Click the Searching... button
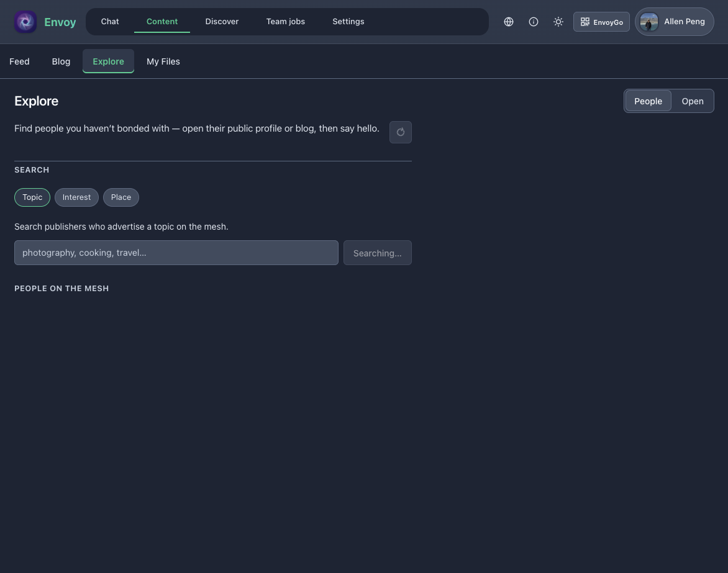The image size is (728, 573). click(x=378, y=253)
